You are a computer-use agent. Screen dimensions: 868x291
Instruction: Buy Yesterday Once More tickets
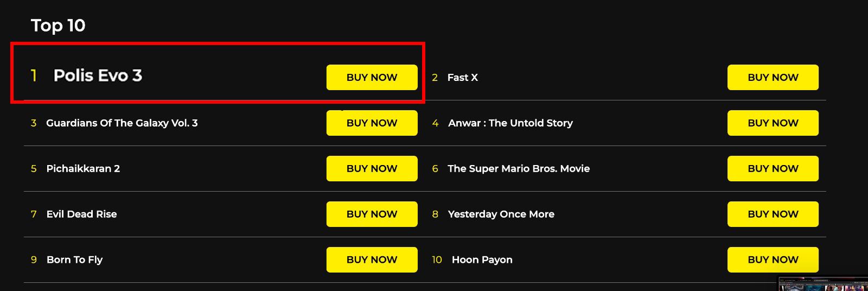pos(773,214)
